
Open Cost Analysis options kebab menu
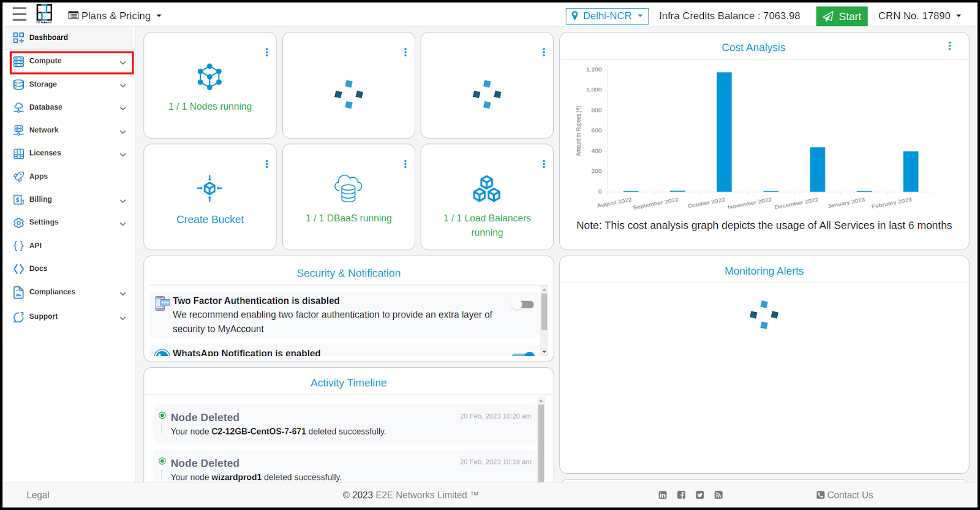click(949, 46)
